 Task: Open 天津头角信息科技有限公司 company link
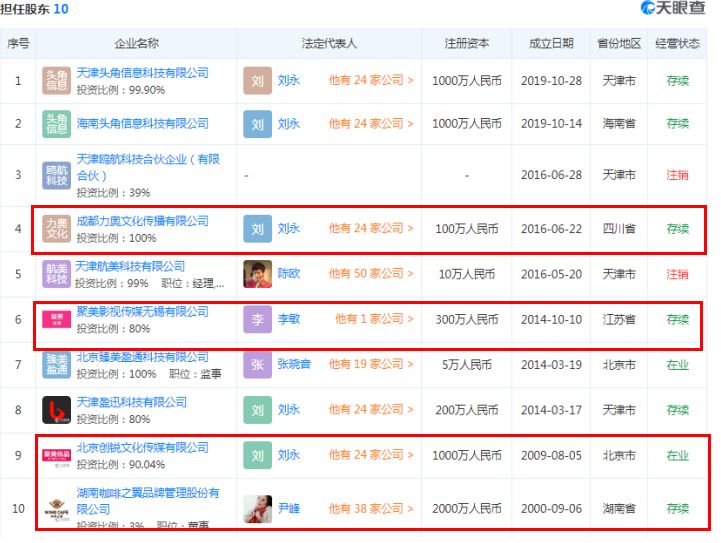143,73
